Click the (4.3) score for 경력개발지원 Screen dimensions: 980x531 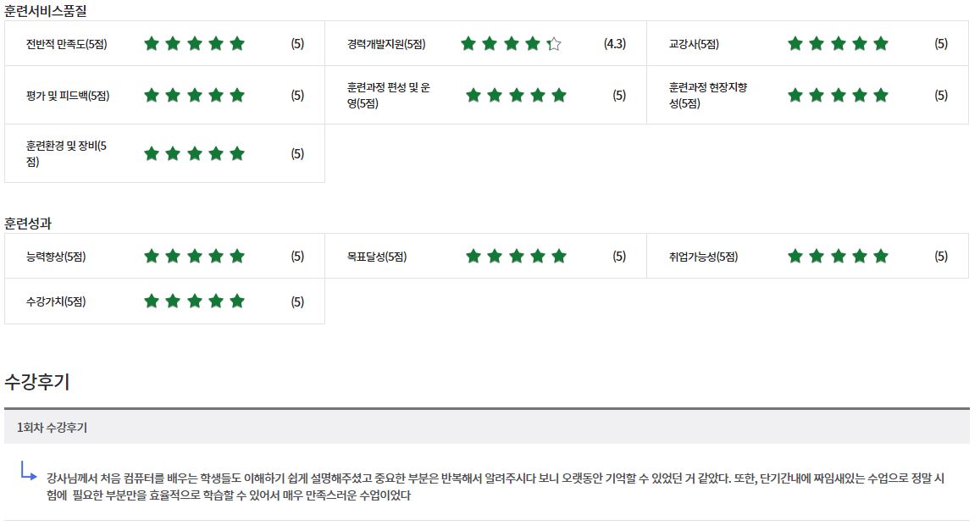[614, 44]
